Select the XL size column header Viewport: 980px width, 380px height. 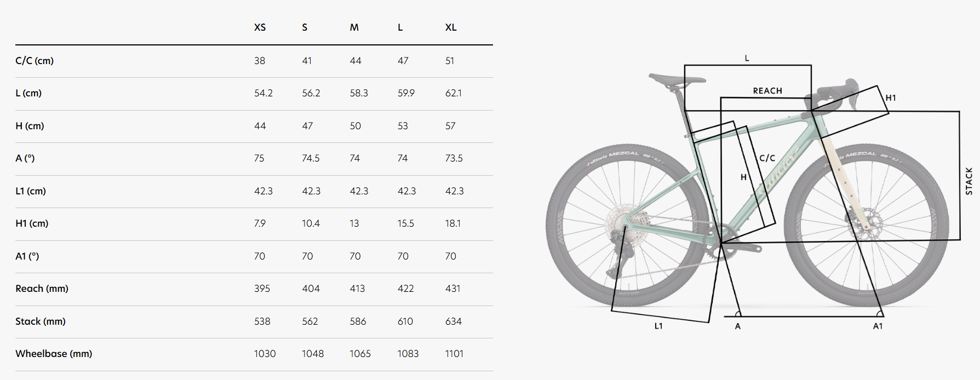pos(450,27)
